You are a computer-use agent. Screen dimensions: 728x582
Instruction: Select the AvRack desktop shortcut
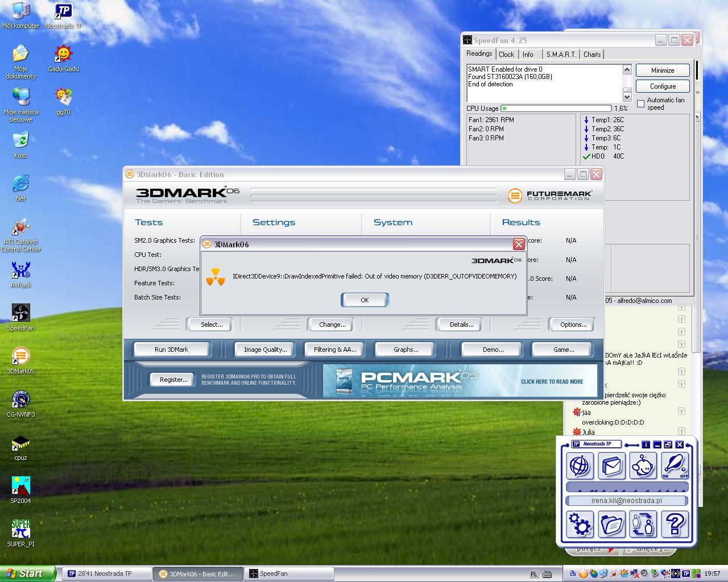point(20,275)
